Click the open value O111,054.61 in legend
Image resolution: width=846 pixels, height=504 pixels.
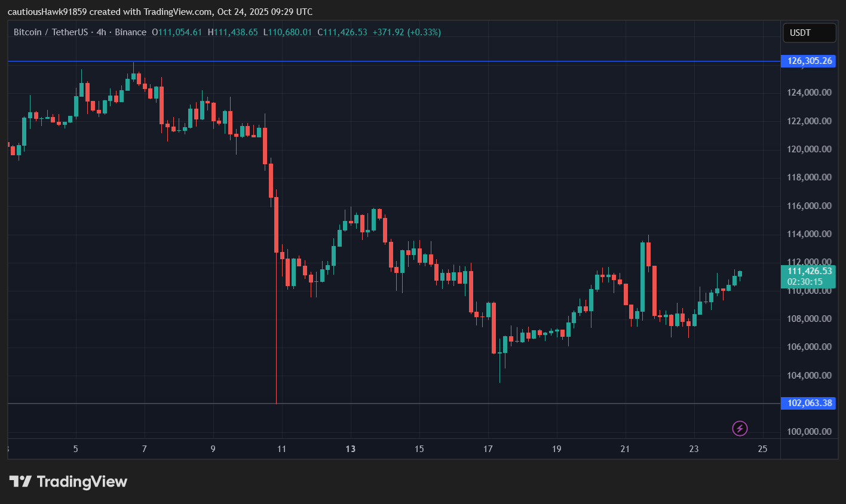[176, 32]
